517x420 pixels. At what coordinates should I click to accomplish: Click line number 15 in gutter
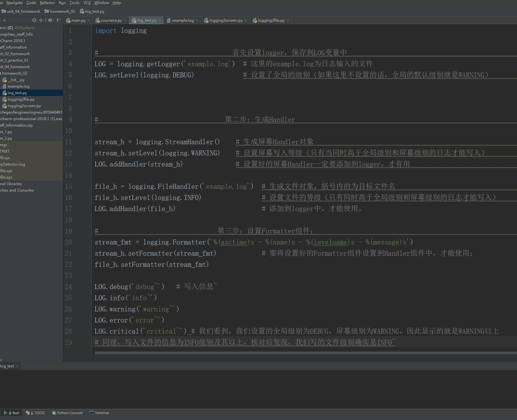68,187
